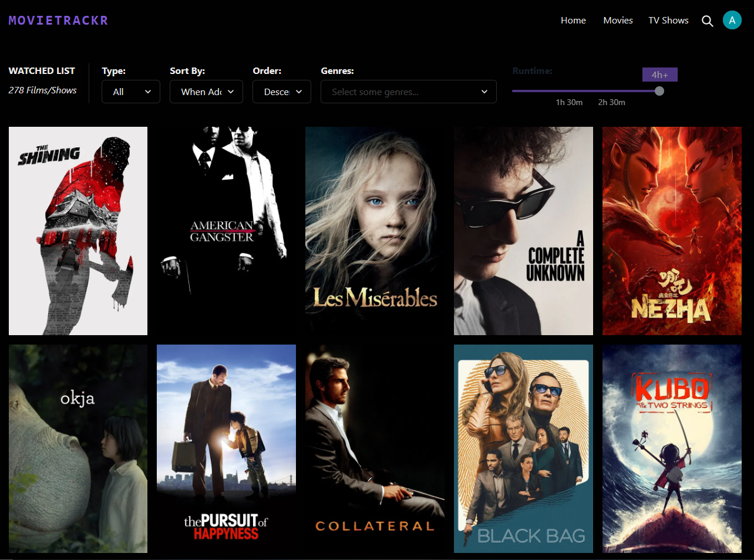Viewport: 754px width, 560px height.
Task: Open the Les Misérables movie card
Action: 375,231
